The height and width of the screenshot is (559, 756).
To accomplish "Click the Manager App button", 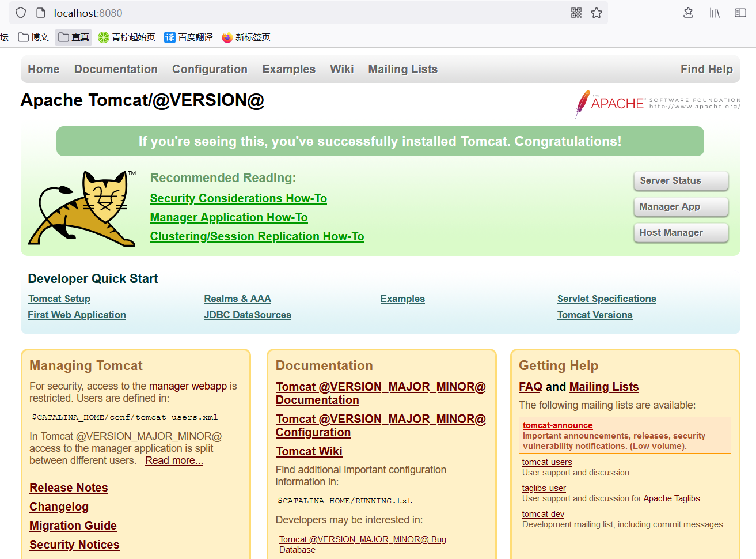I will [x=681, y=207].
